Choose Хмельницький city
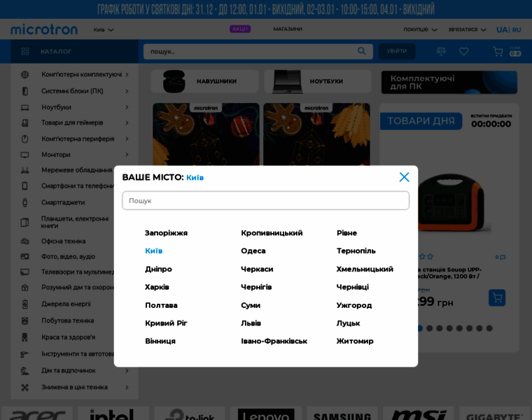Image resolution: width=532 pixels, height=420 pixels. click(x=365, y=269)
